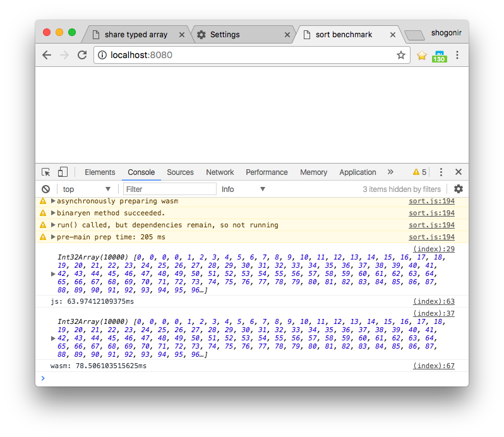Click the shogonir profile button
This screenshot has width=504, height=437.
coord(446,33)
